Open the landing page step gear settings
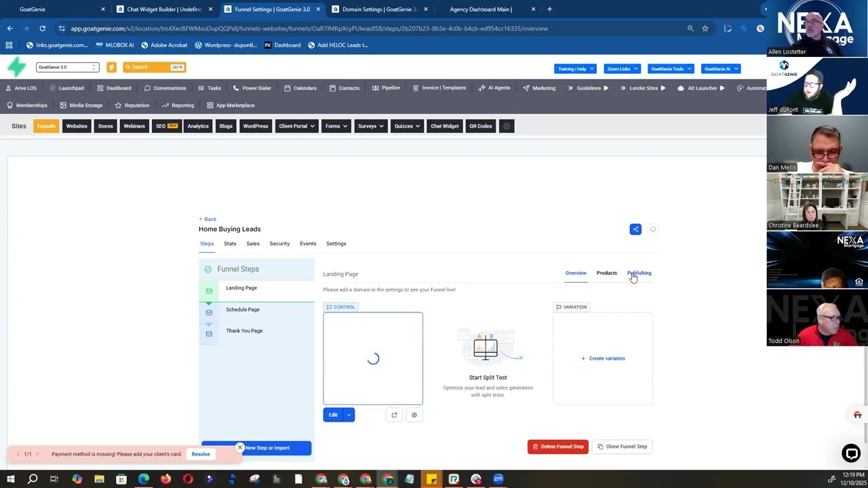The height and width of the screenshot is (488, 868). [x=414, y=415]
